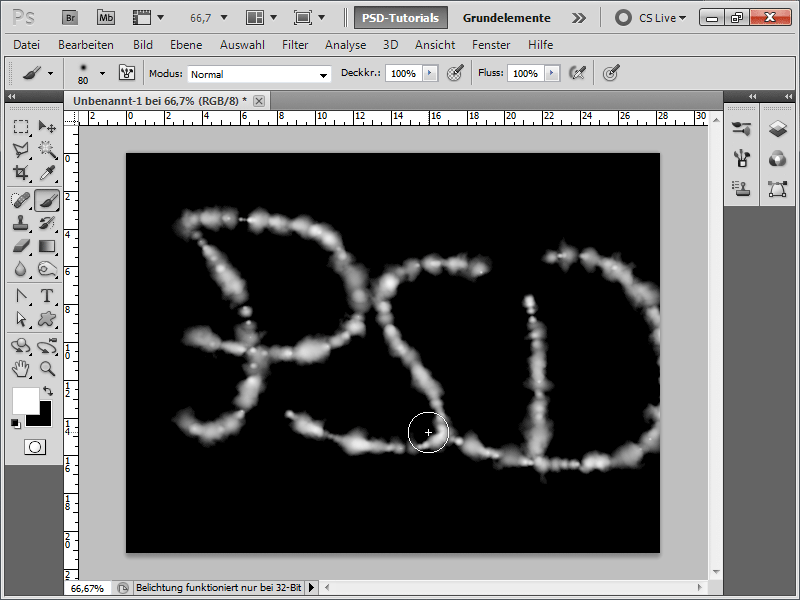Open the zoom level dropdown
Screen dimensions: 800x600
click(x=223, y=18)
